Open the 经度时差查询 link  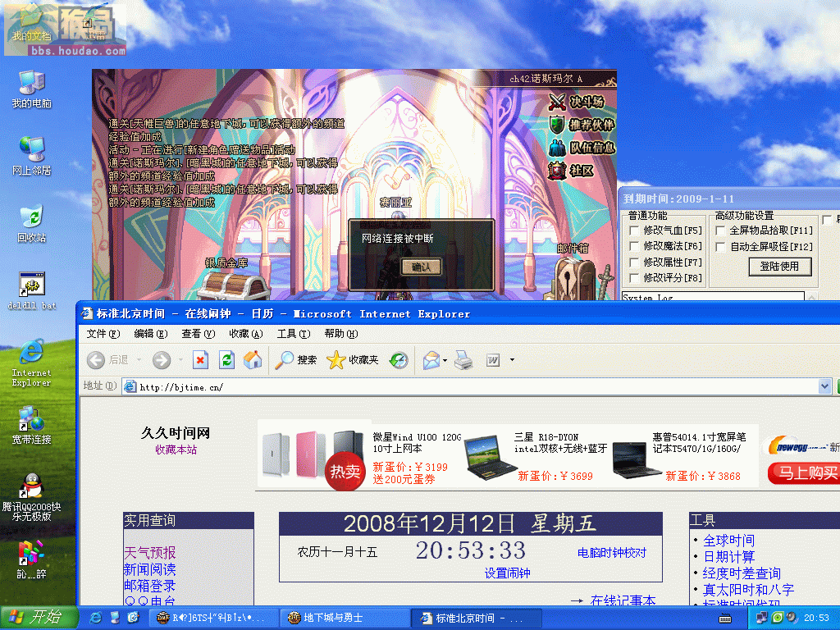pos(742,573)
